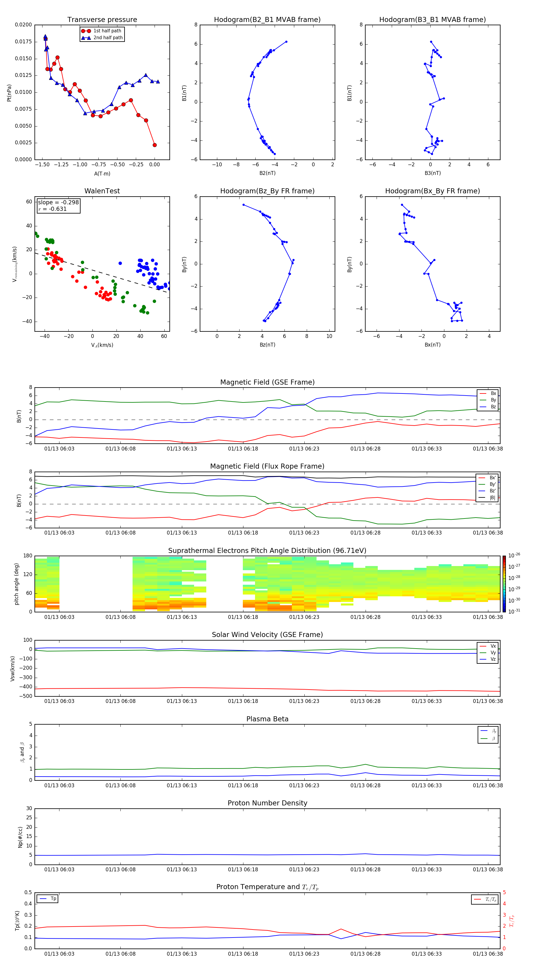Select the Bz' legend entry
535x980 pixels.
tap(488, 491)
